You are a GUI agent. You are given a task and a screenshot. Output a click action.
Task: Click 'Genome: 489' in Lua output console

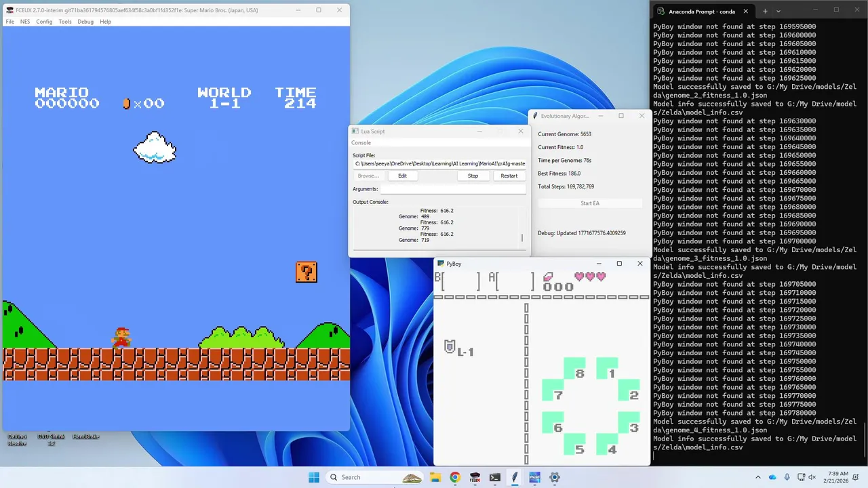click(414, 216)
